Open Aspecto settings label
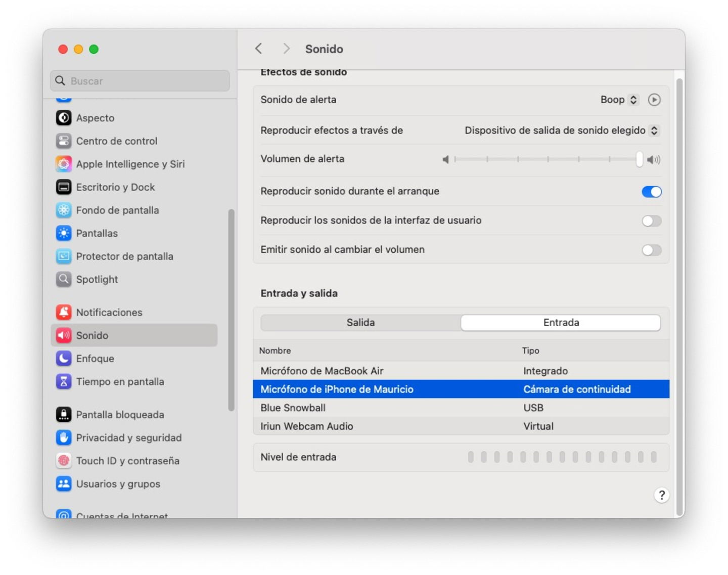The width and height of the screenshot is (728, 575). coord(95,118)
